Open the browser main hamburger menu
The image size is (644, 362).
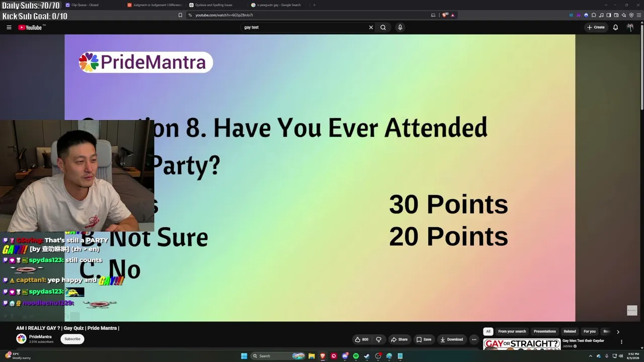pyautogui.click(x=638, y=15)
